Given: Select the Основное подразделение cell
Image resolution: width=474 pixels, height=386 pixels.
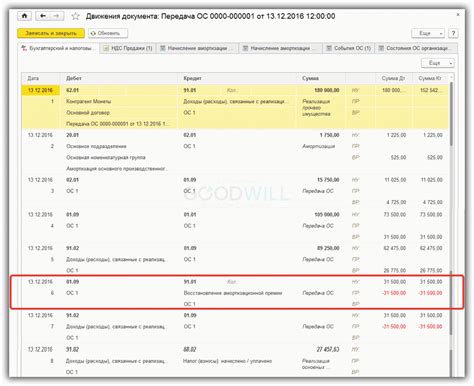Looking at the screenshot, I should (x=119, y=146).
